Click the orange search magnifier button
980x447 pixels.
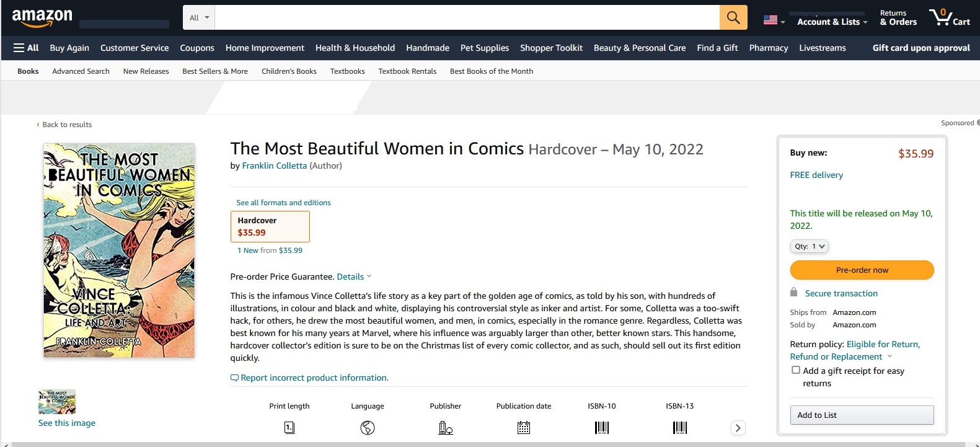tap(733, 17)
